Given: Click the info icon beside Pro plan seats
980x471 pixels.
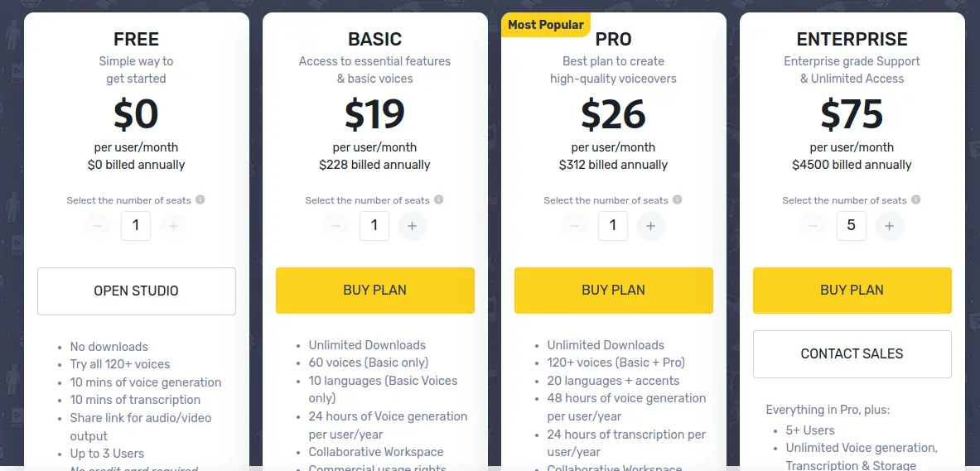Looking at the screenshot, I should click(677, 199).
